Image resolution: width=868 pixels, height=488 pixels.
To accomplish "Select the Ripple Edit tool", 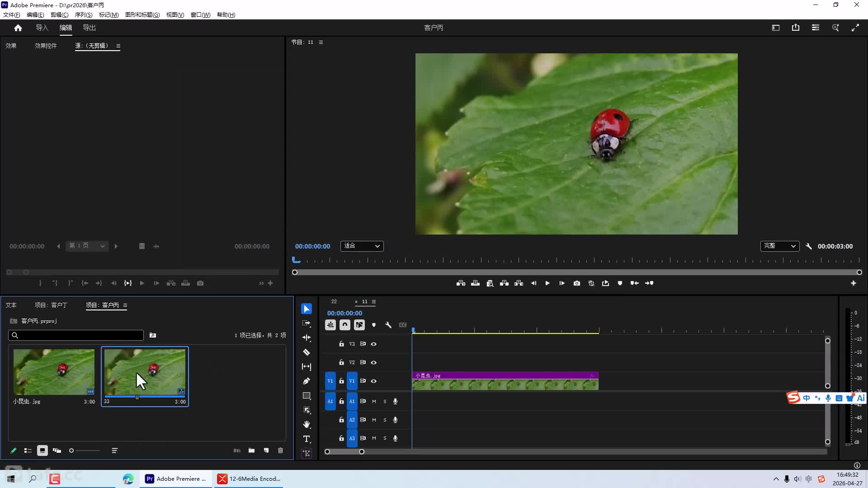I will tap(307, 338).
